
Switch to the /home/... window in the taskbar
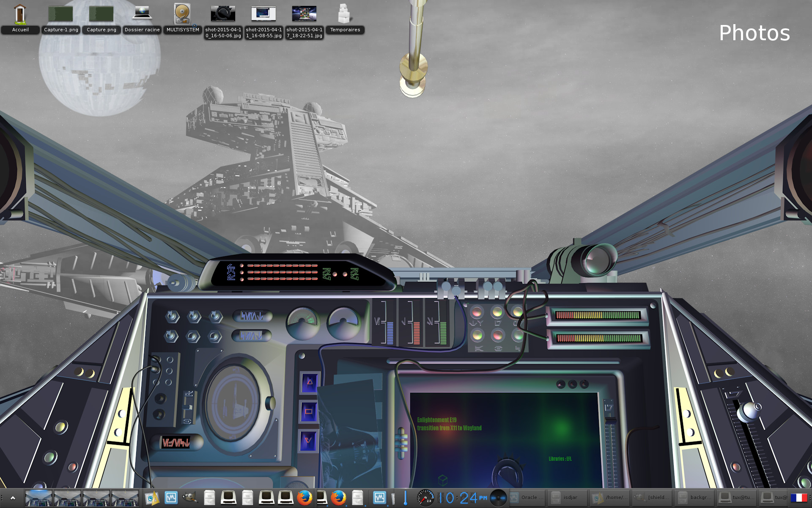tap(609, 498)
